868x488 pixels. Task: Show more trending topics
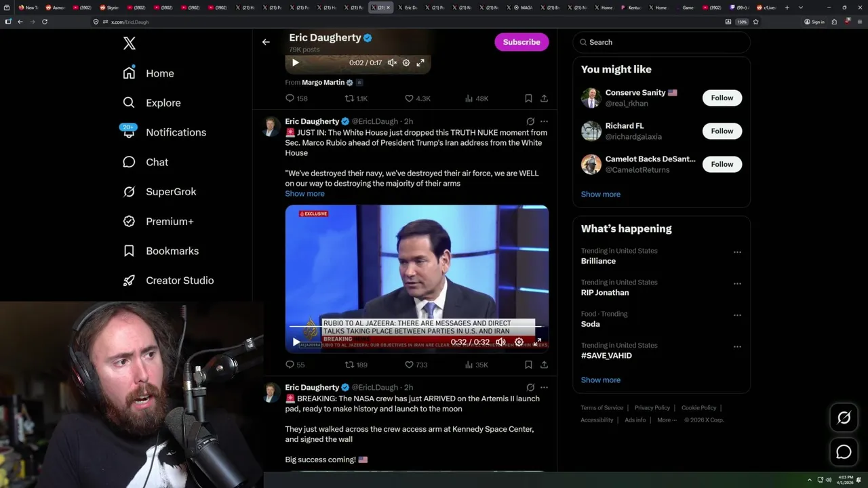601,380
